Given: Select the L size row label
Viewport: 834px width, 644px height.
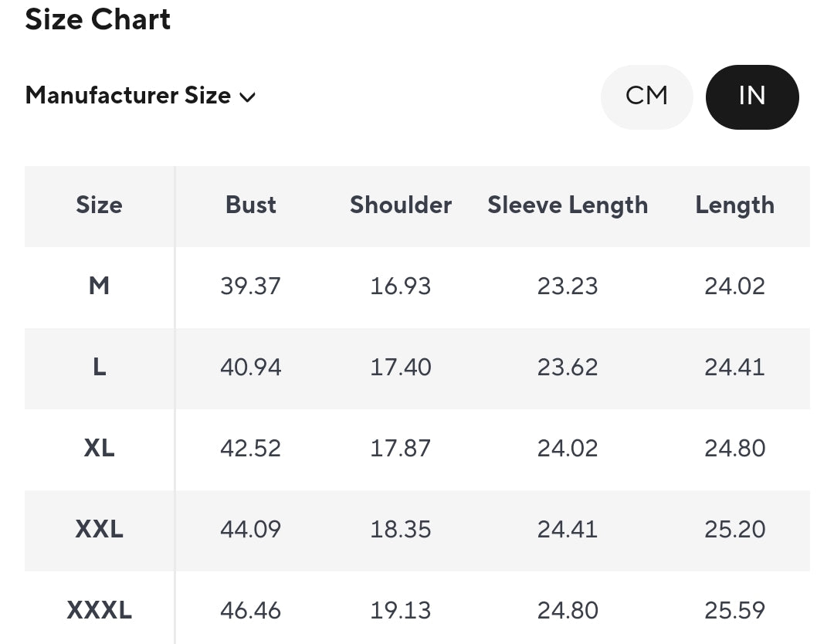Looking at the screenshot, I should pyautogui.click(x=99, y=368).
